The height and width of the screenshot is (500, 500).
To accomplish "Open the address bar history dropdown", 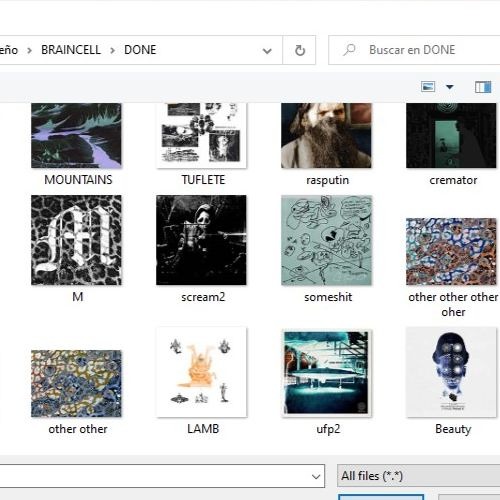I will coord(267,51).
